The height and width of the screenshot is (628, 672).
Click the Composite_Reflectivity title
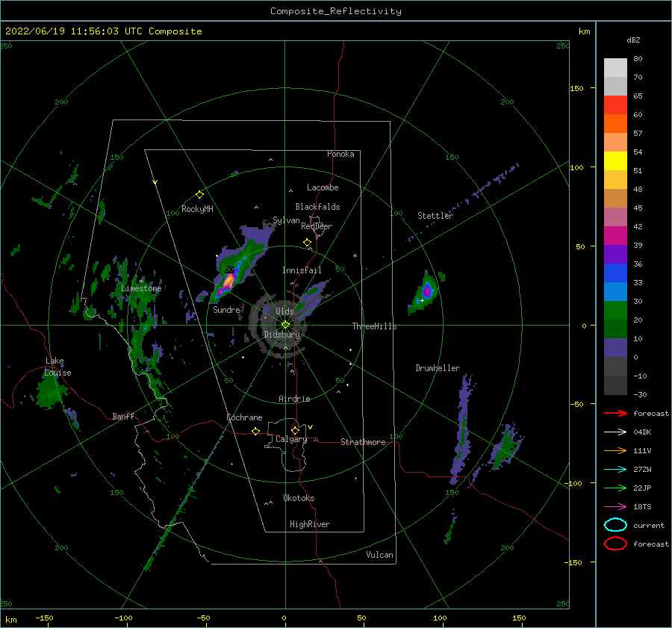point(336,11)
